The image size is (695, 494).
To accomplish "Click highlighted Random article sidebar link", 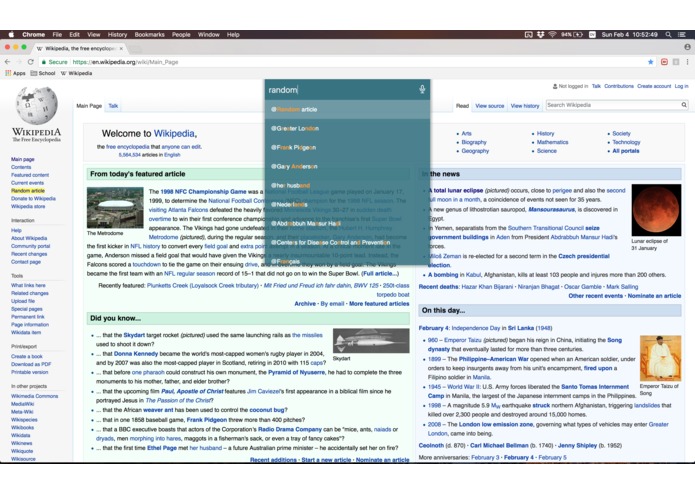I will point(28,191).
